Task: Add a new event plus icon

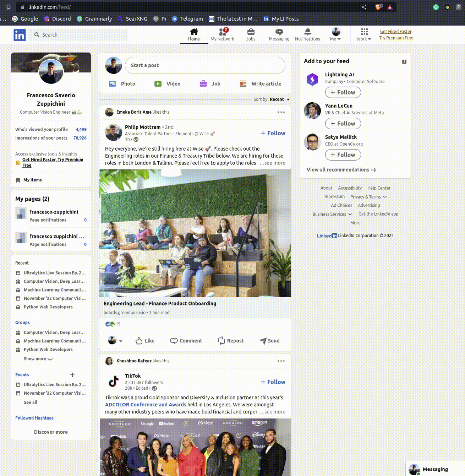Action: (72, 375)
